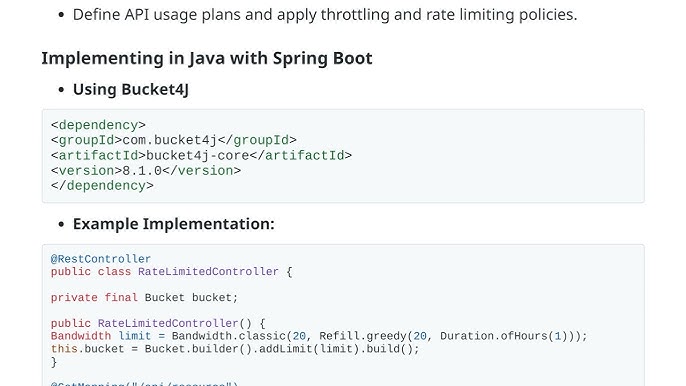The width and height of the screenshot is (686, 386).
Task: Click the constructor's closing brace line
Action: (54, 362)
